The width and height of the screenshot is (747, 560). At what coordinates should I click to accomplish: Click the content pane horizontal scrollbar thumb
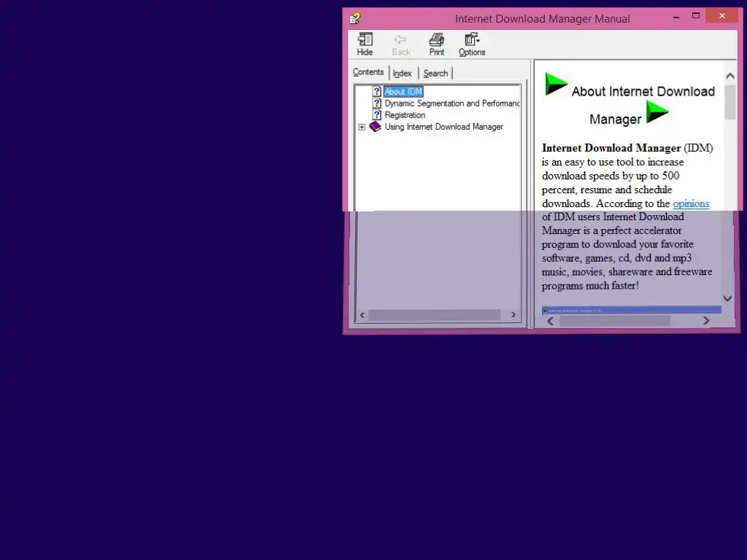[x=614, y=321]
